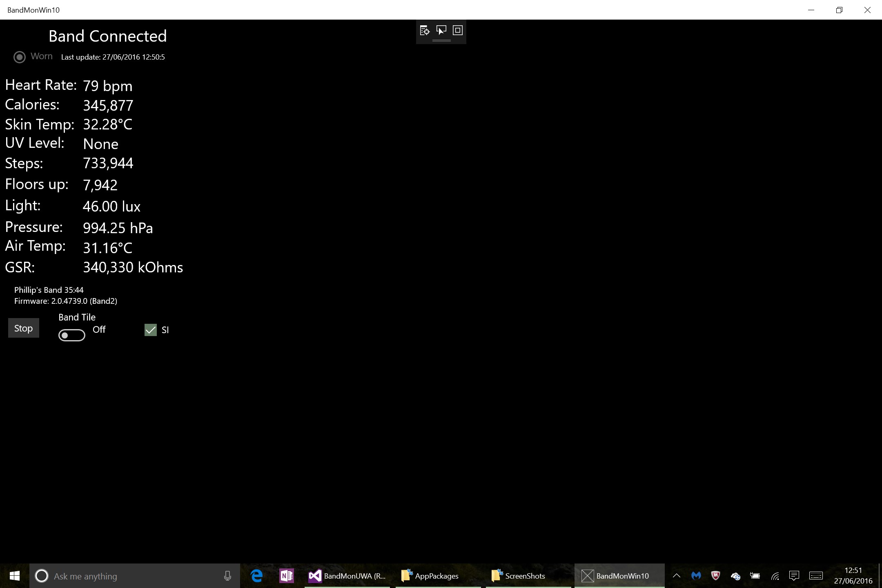The height and width of the screenshot is (588, 882).
Task: Turn on the Band Tile switch
Action: (x=72, y=335)
